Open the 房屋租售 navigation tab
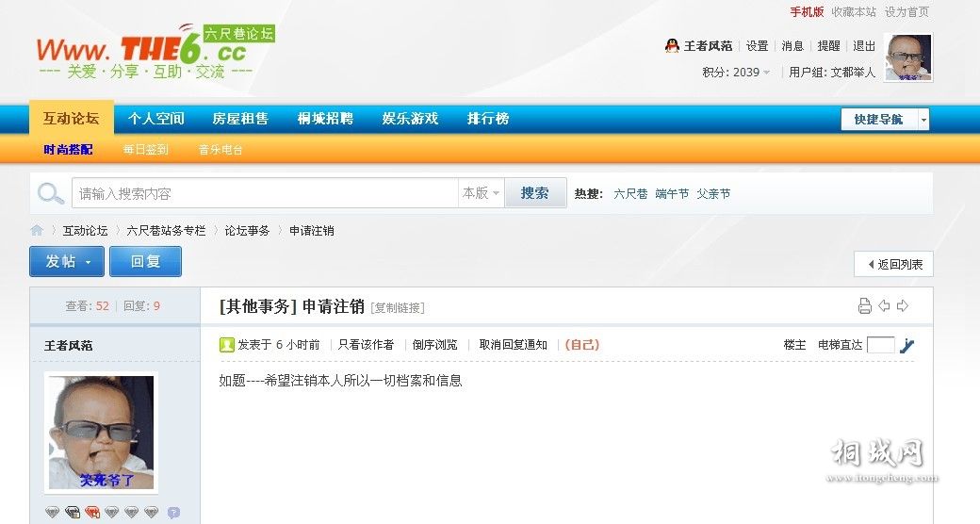This screenshot has width=980, height=524. point(240,119)
